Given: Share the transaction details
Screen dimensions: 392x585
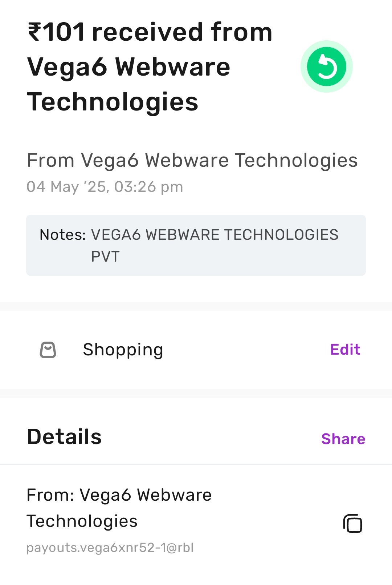Looking at the screenshot, I should (343, 439).
